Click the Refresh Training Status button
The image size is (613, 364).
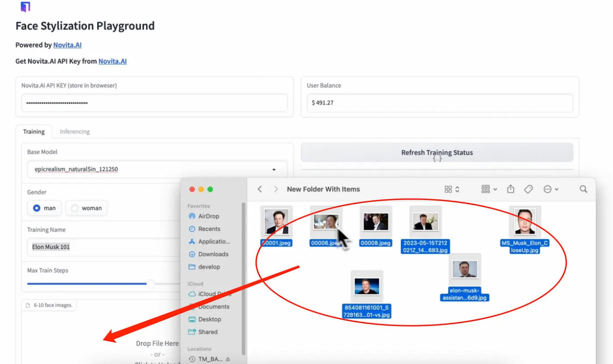[437, 152]
